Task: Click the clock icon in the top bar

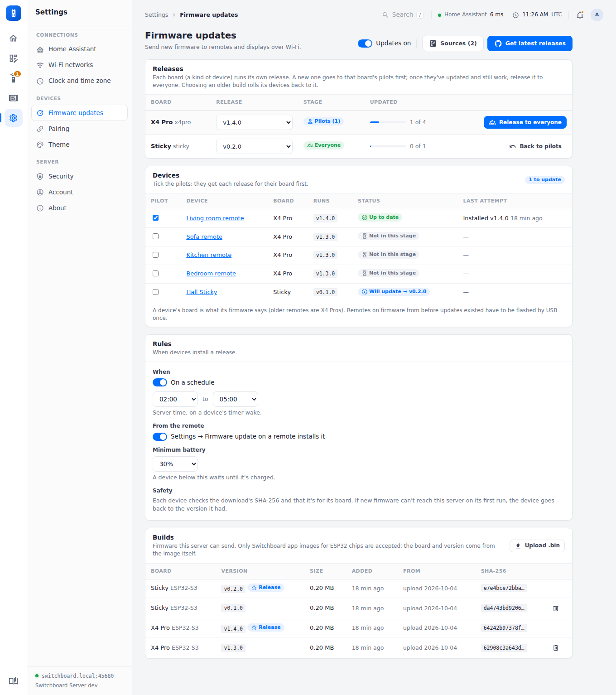Action: [515, 15]
